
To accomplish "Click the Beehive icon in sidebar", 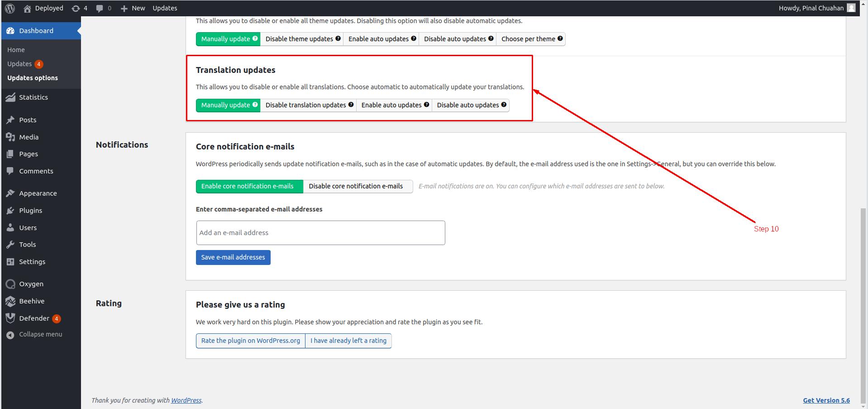I will pyautogui.click(x=10, y=301).
